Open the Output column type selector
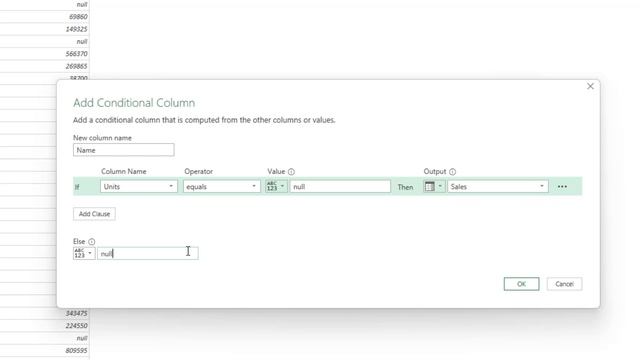 point(434,187)
